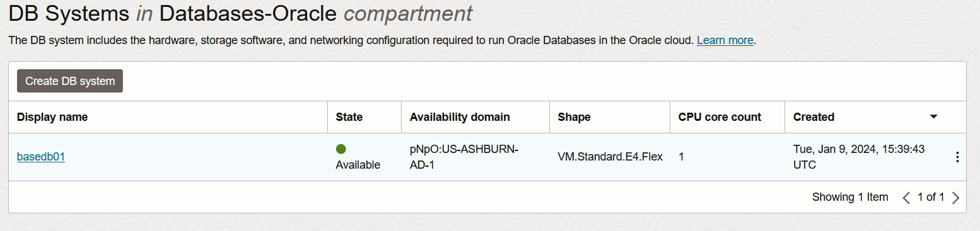Click the green Available status circle
Viewport: 980px width, 231px height.
tap(341, 149)
